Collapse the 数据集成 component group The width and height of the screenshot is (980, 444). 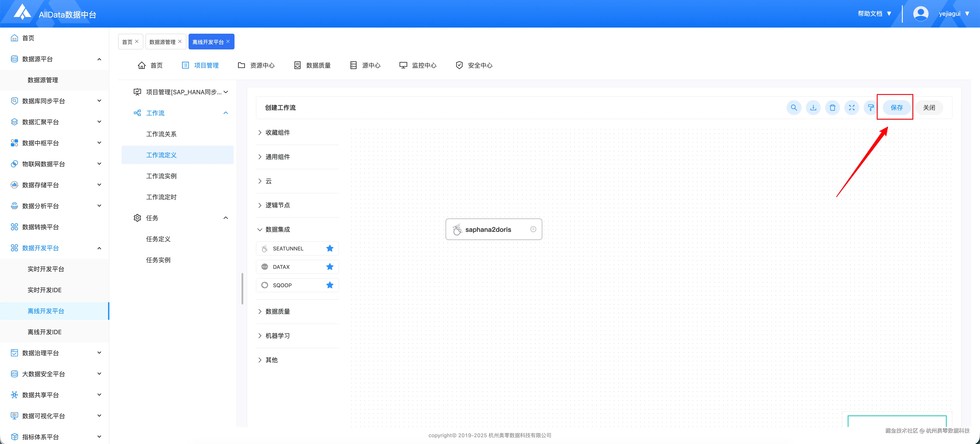click(x=277, y=229)
